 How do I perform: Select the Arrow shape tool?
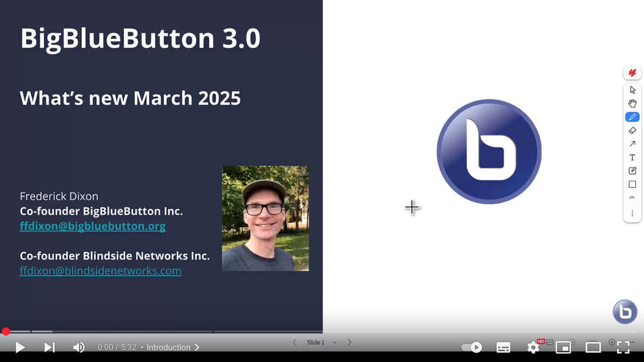pos(632,144)
